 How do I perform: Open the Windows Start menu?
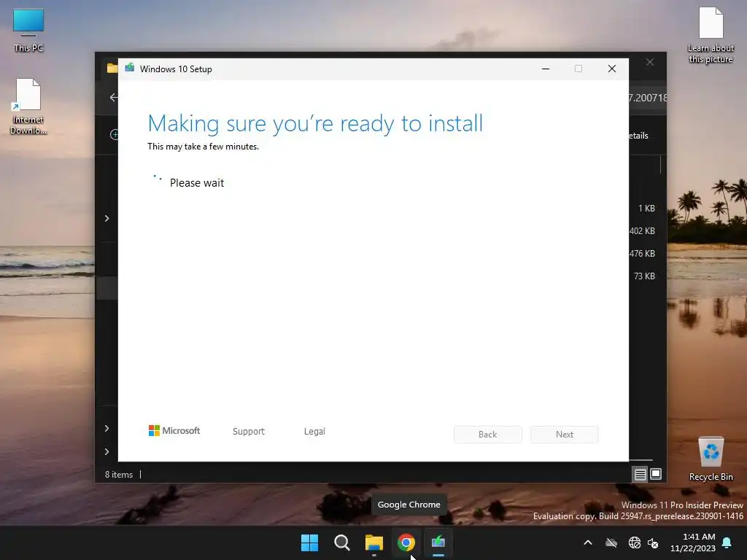pos(309,542)
